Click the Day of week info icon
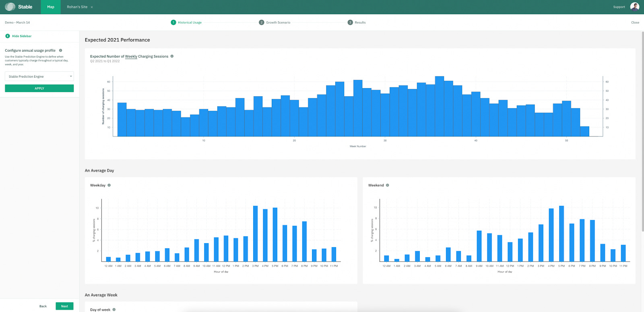Screen dimensions: 644x312 [x=114, y=310]
